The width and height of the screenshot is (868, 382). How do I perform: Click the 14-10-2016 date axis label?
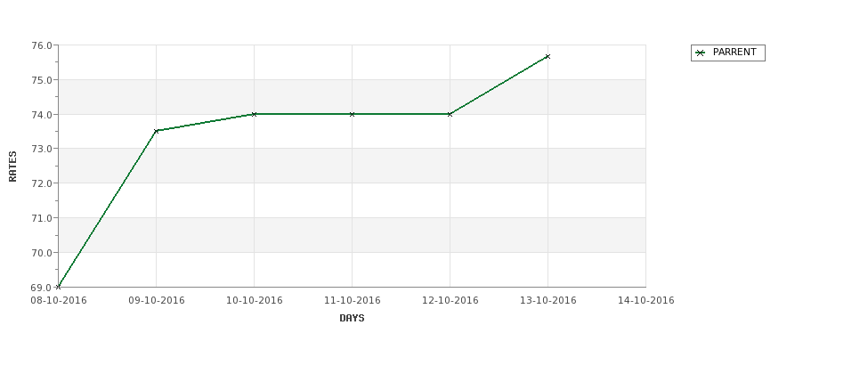pyautogui.click(x=646, y=301)
